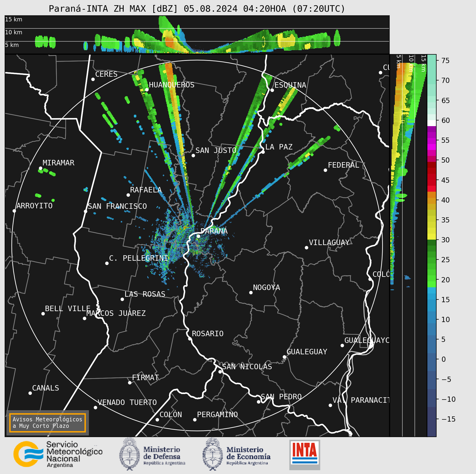Click the FIRMAT city label
476x474 pixels.
146,378
